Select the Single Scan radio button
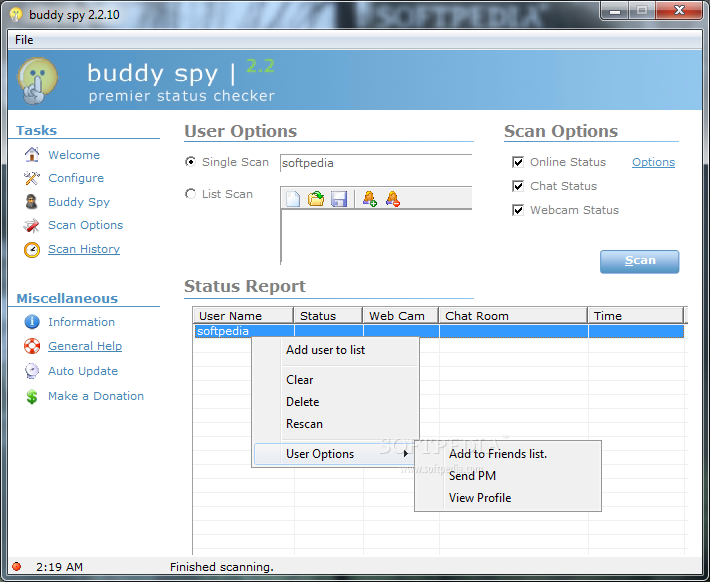 (191, 162)
